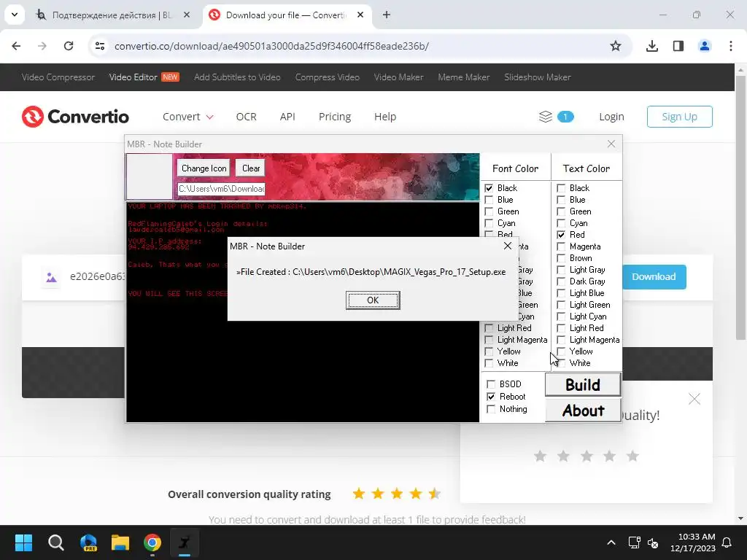Screen dimensions: 747x560
Task: Click the Sign Up button
Action: pos(679,117)
